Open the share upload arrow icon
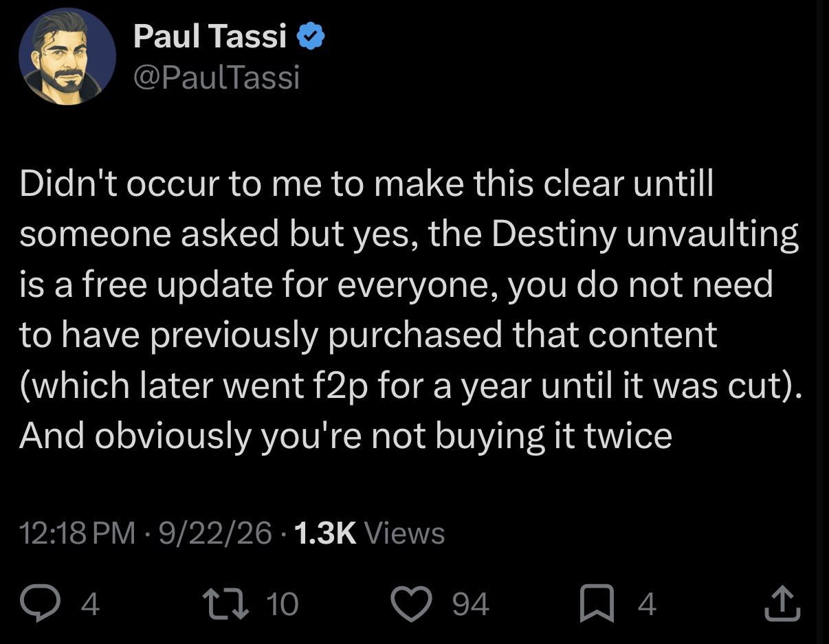 pos(783,604)
